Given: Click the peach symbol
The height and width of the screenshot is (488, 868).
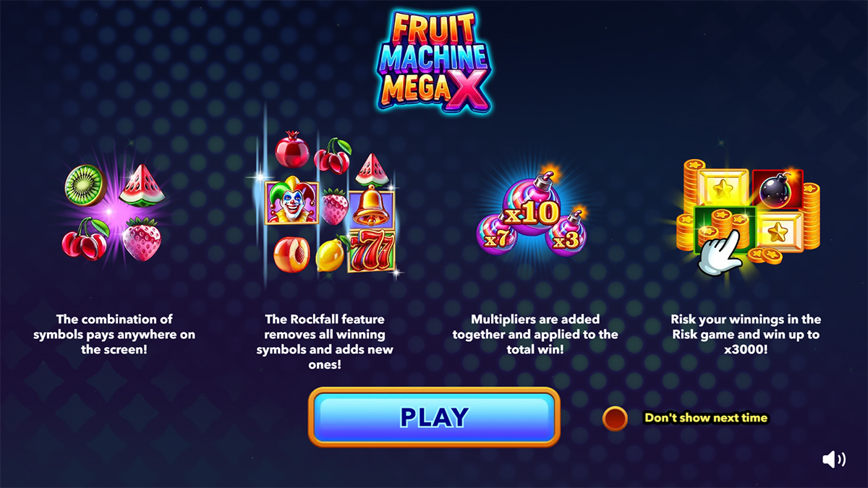Looking at the screenshot, I should coord(292,254).
